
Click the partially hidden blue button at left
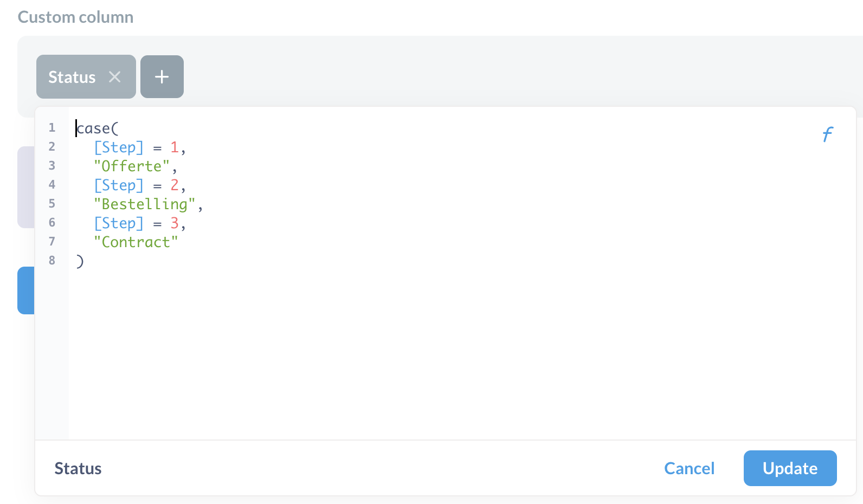pos(26,290)
